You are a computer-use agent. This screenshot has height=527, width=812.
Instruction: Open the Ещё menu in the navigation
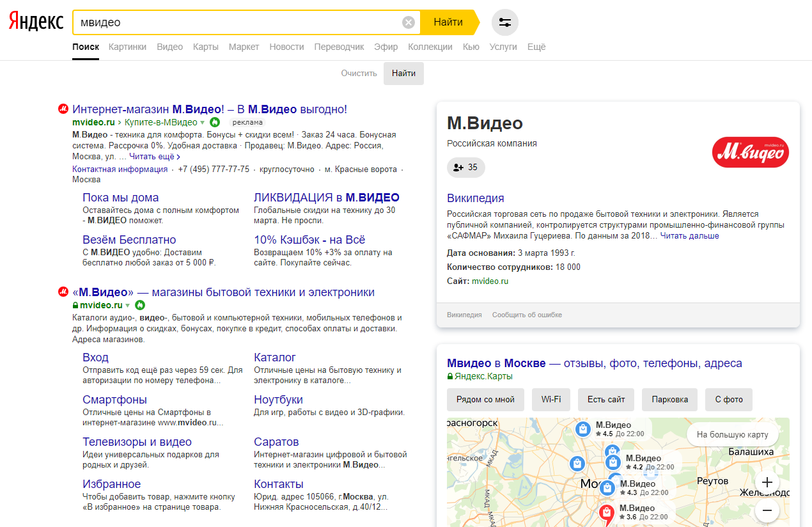coord(536,47)
